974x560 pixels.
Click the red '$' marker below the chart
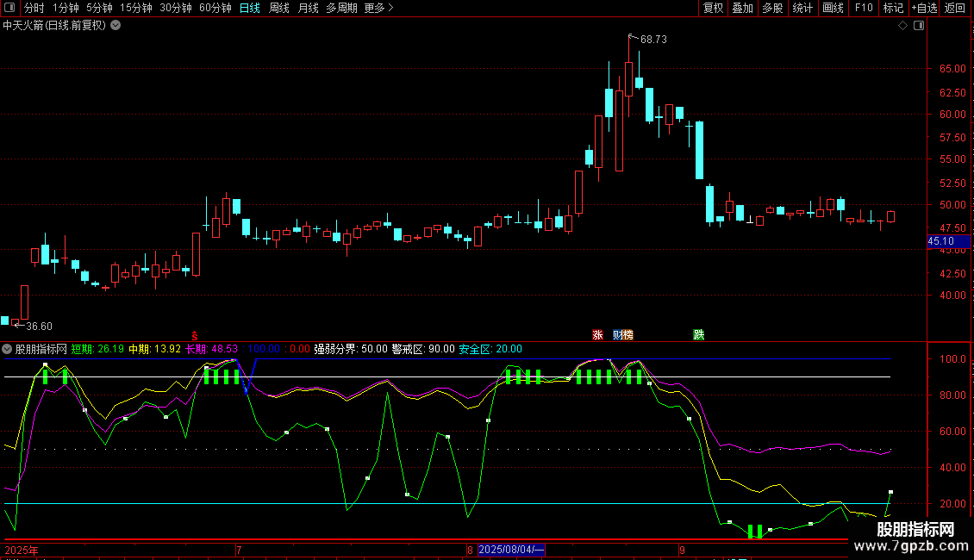(195, 335)
